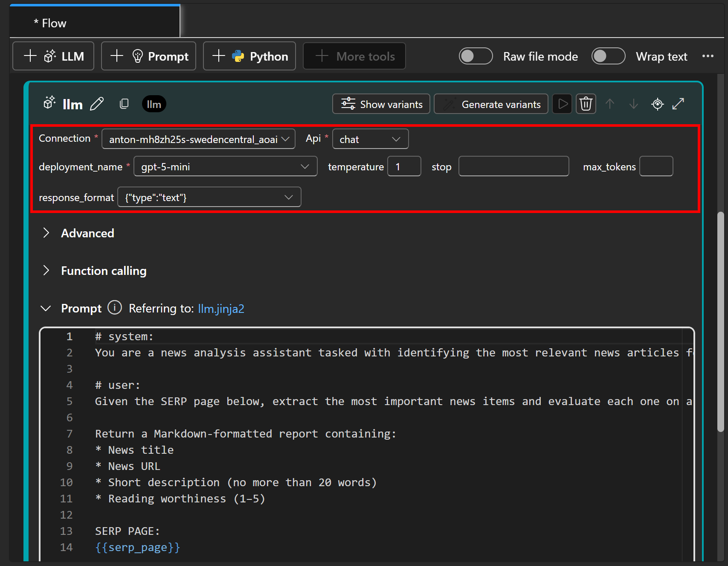Move the llm node down with the arrow icon

tap(634, 104)
